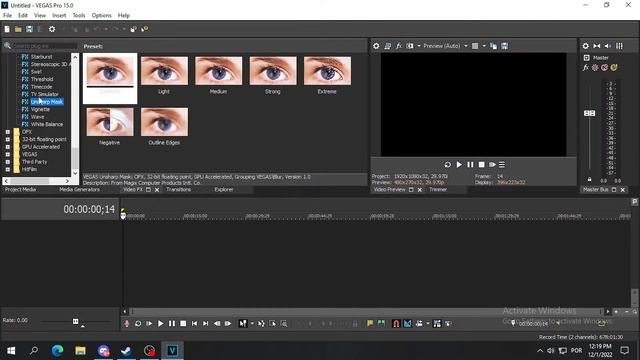Expand the Third Party folder
Image resolution: width=640 pixels, height=360 pixels.
pos(7,162)
